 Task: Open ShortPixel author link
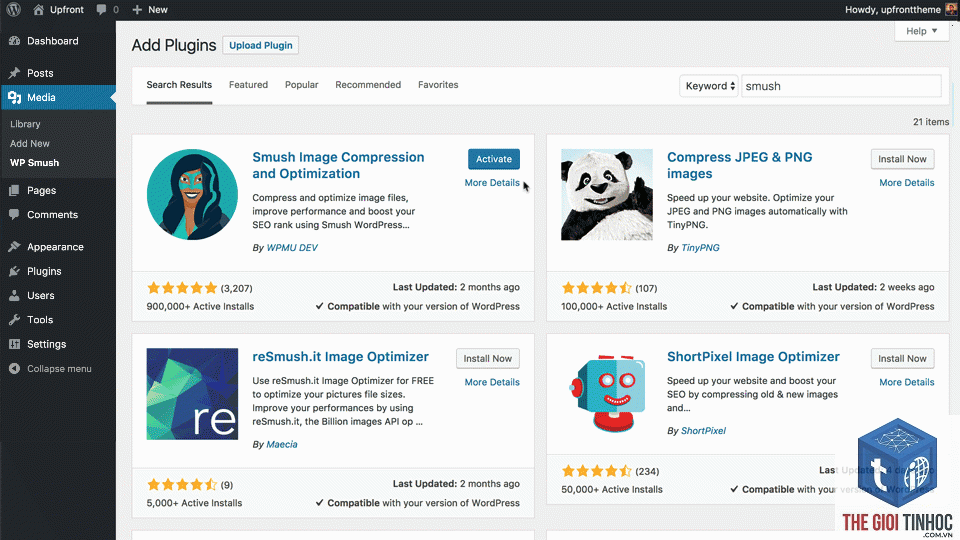[703, 431]
